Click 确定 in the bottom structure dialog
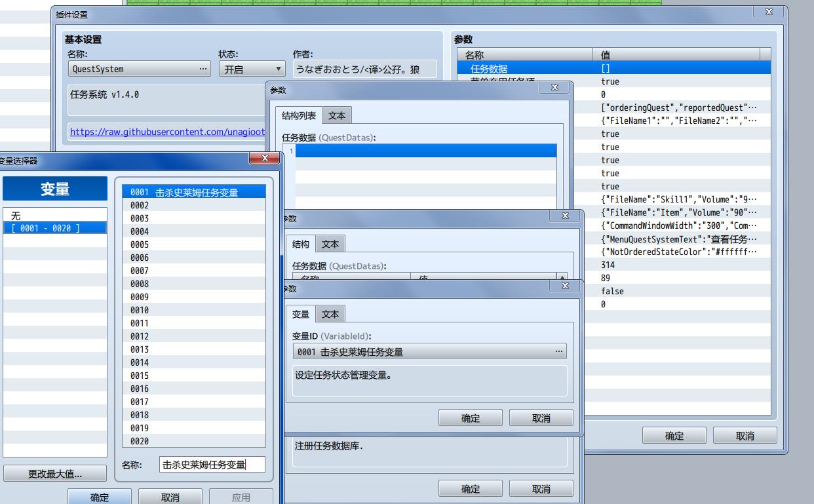This screenshot has height=504, width=814. point(471,489)
